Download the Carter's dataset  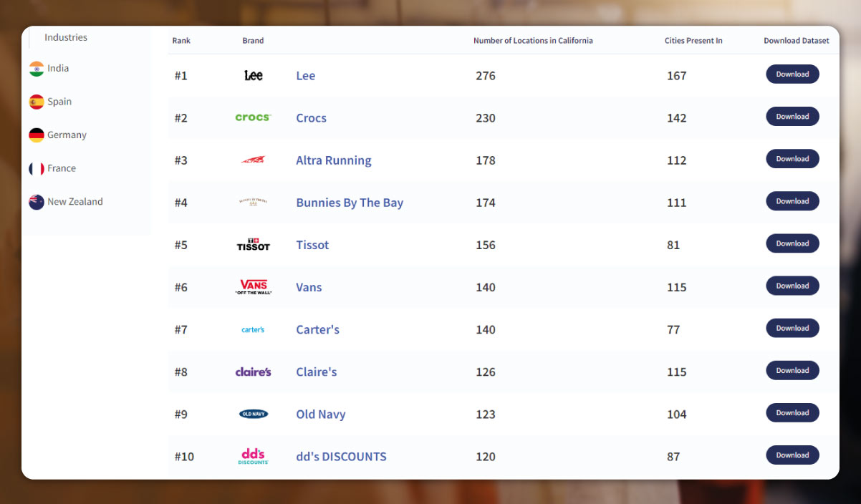click(792, 328)
